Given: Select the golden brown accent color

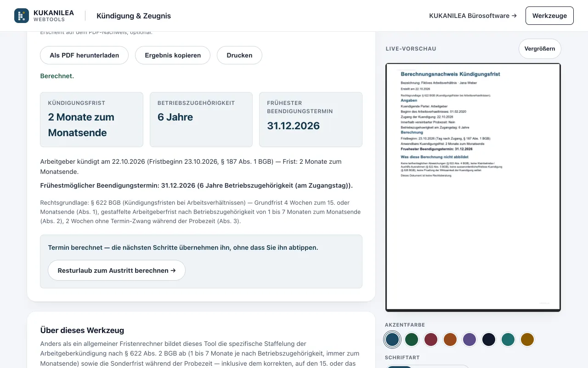Looking at the screenshot, I should tap(527, 339).
